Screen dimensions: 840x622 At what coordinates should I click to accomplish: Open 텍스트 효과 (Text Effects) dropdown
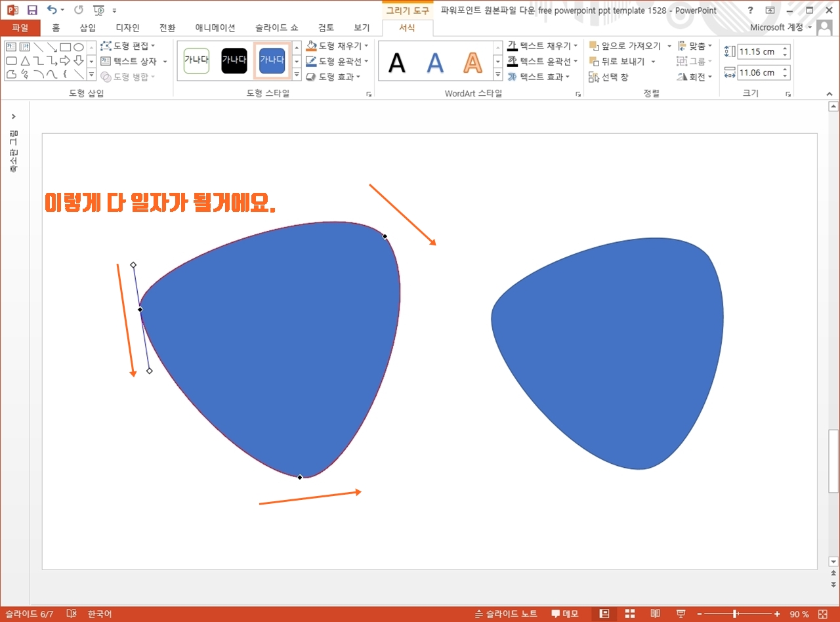click(539, 77)
